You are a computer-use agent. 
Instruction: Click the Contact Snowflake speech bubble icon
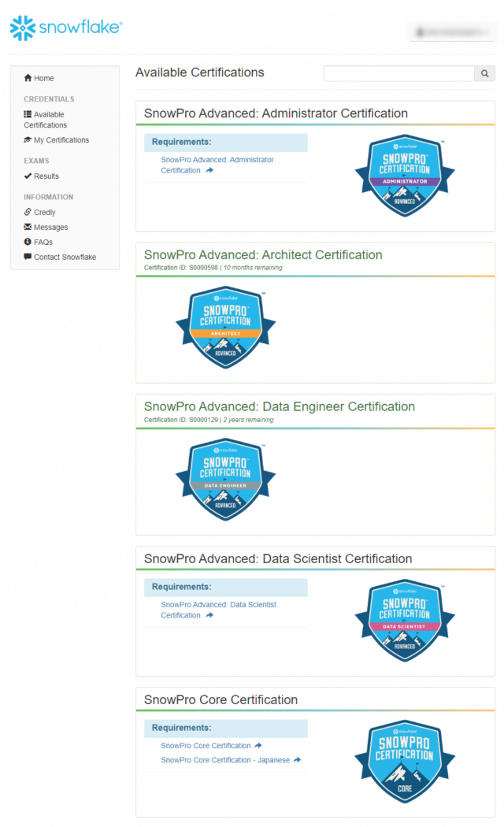[x=28, y=257]
